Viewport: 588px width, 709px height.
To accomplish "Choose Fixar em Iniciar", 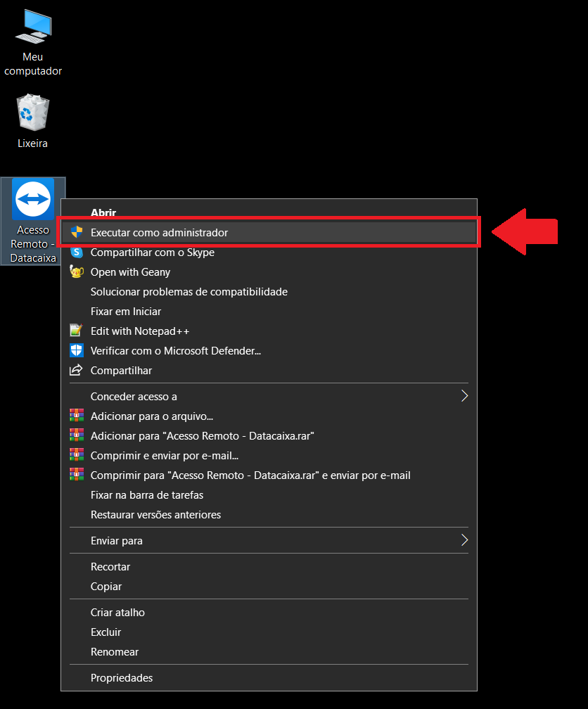I will pos(125,312).
